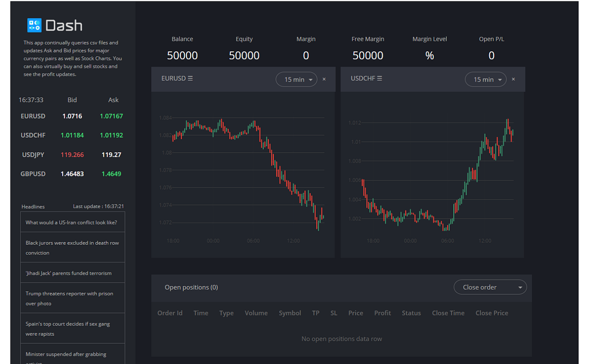
Task: Click the dropdown arrow on Close order control
Action: (x=520, y=287)
